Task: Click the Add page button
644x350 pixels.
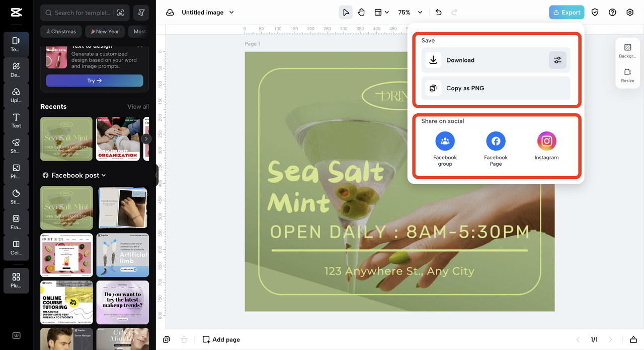Action: [221, 339]
